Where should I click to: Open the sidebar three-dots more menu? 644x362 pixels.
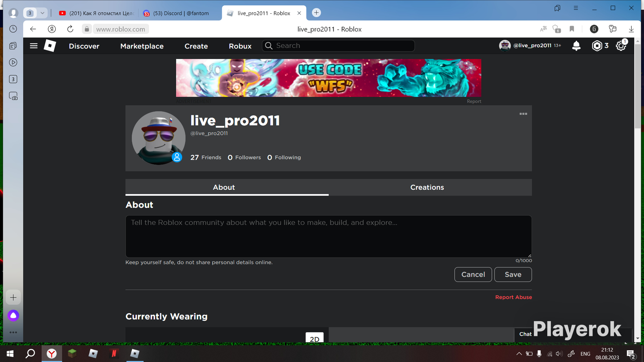13,332
